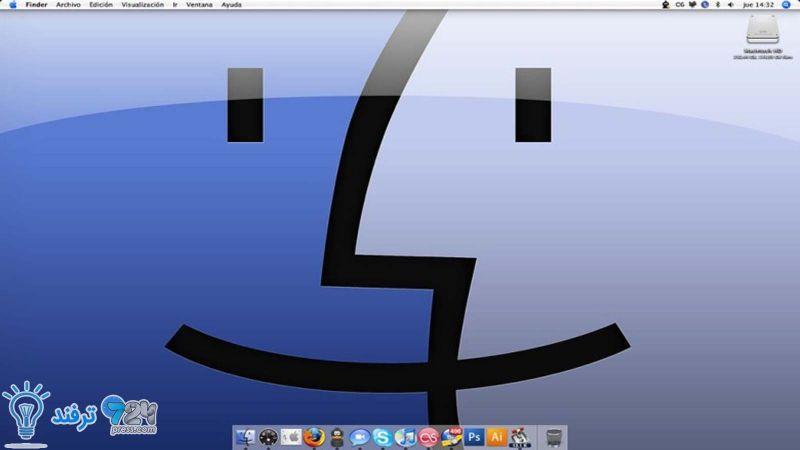Click the Bluetooth status icon
This screenshot has width=800, height=450.
[x=718, y=5]
